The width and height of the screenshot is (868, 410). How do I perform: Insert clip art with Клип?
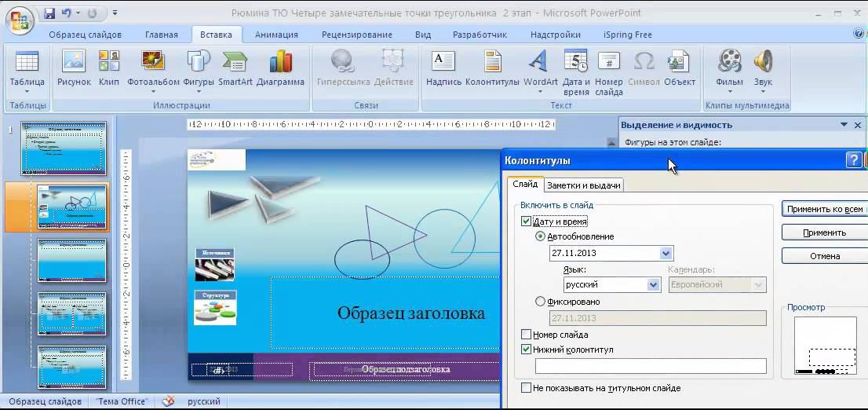[x=109, y=68]
